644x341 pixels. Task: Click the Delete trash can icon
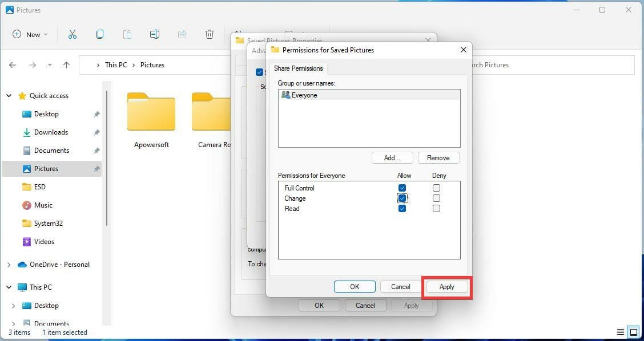210,34
